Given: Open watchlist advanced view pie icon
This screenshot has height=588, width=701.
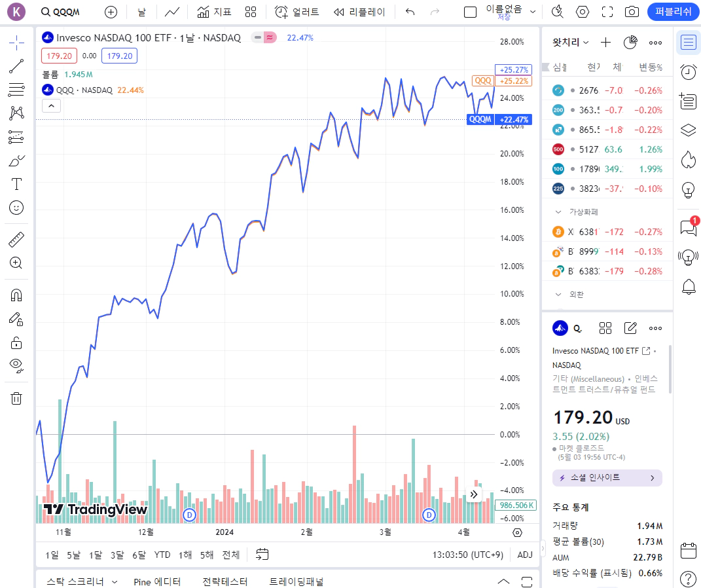Looking at the screenshot, I should point(630,43).
